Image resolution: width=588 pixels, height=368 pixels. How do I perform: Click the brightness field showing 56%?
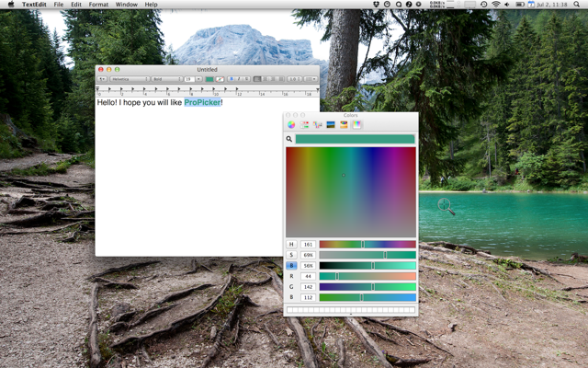tap(308, 266)
